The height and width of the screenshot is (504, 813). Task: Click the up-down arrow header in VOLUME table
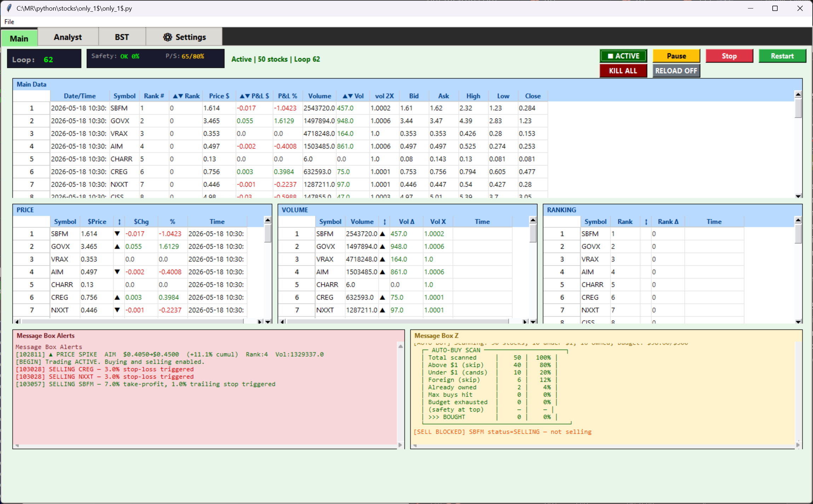click(384, 222)
